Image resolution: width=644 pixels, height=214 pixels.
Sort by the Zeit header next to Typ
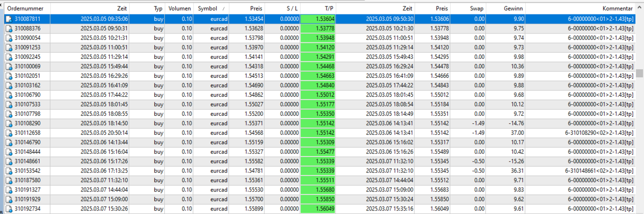pyautogui.click(x=90, y=9)
